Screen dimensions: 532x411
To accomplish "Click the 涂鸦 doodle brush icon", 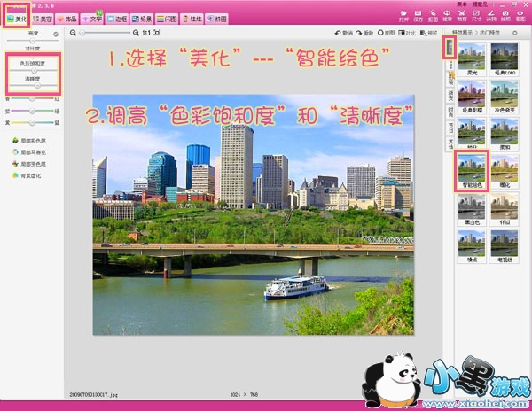I will pyautogui.click(x=491, y=16).
